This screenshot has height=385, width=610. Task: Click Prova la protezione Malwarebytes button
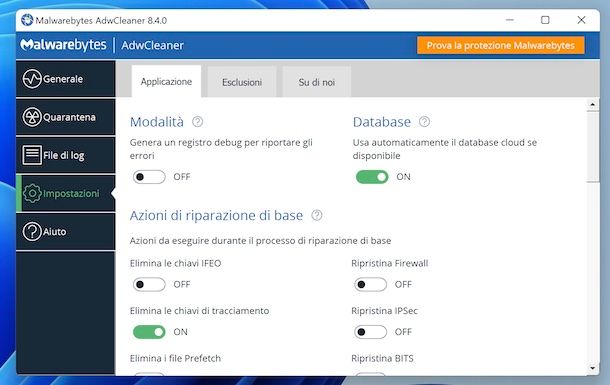[x=501, y=46]
